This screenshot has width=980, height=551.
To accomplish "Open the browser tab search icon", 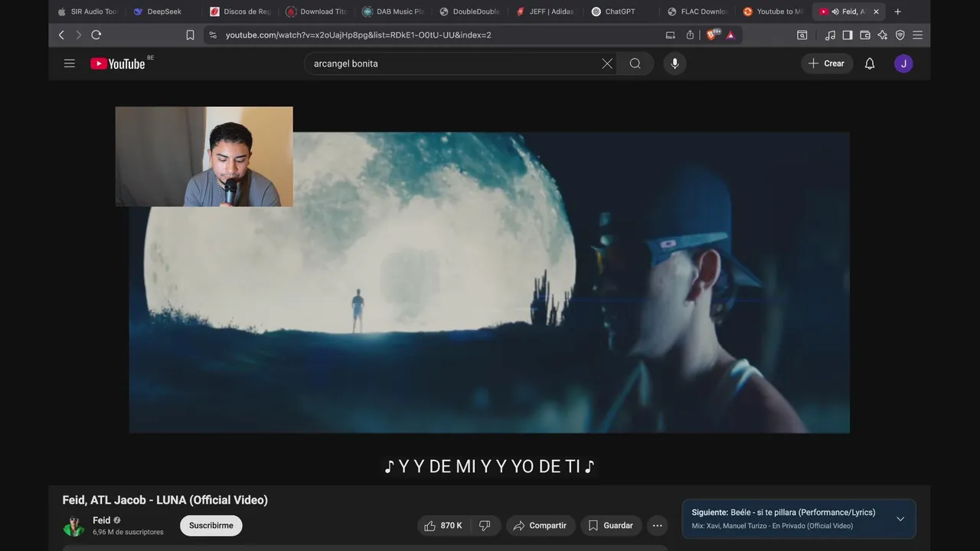I will [802, 34].
